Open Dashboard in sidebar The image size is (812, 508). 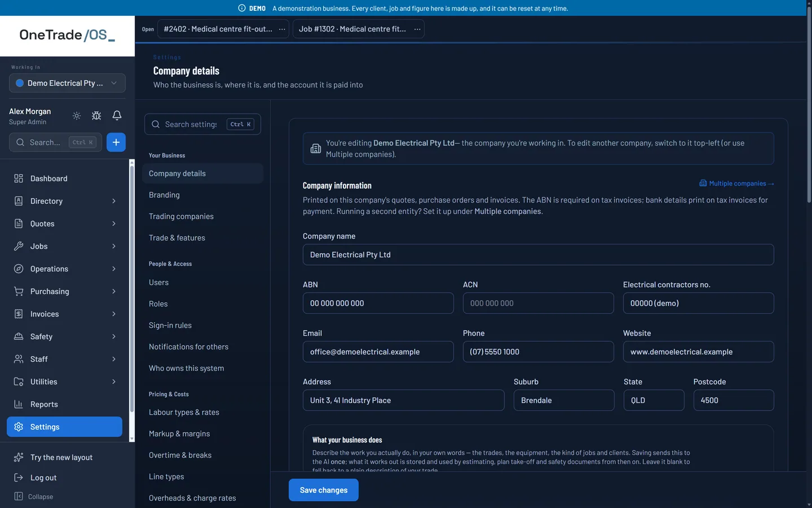pyautogui.click(x=64, y=178)
